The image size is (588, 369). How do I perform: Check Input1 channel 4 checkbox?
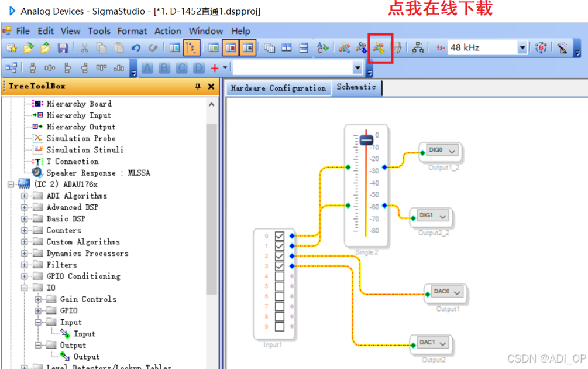[280, 276]
